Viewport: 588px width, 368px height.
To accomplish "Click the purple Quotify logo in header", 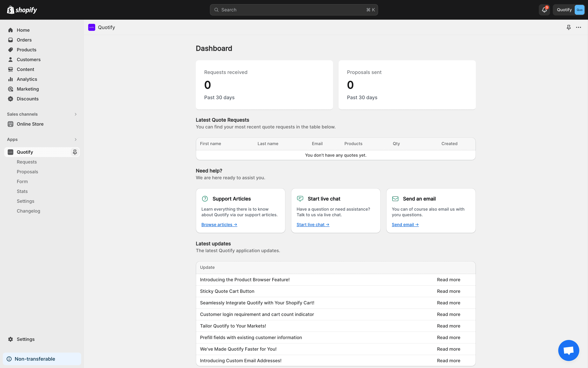I will (x=92, y=27).
